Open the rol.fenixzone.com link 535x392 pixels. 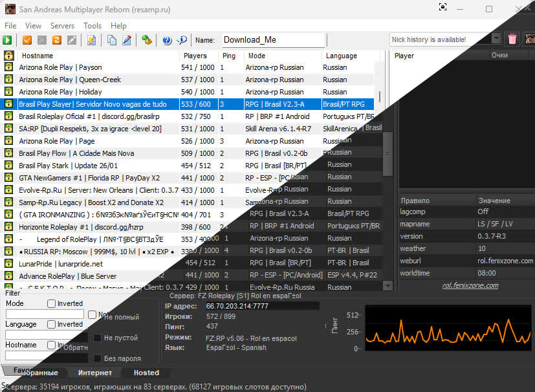tap(470, 285)
